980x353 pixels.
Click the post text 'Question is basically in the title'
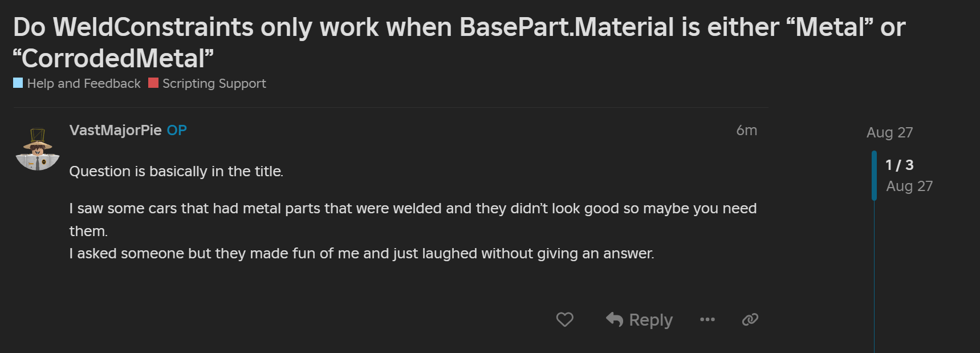(176, 171)
